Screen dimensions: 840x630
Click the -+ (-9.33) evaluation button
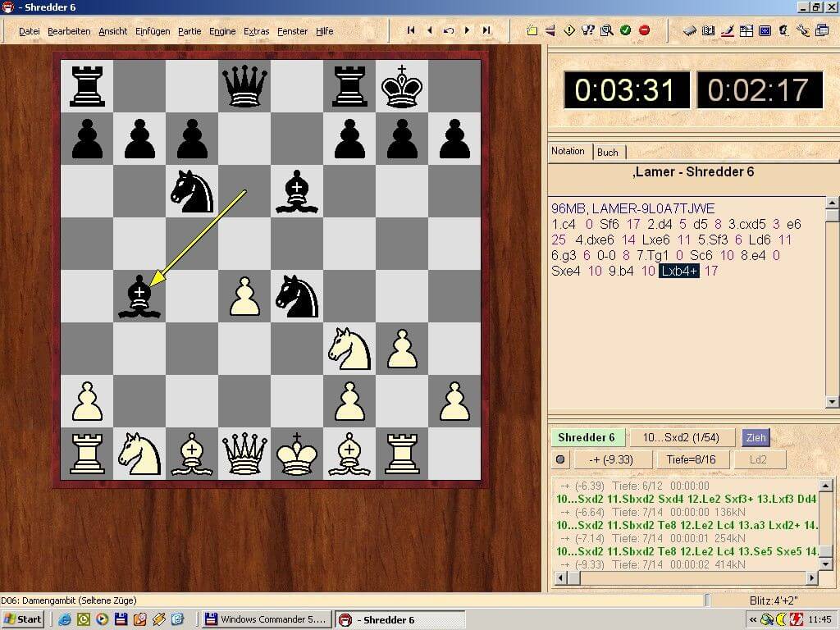pos(612,459)
